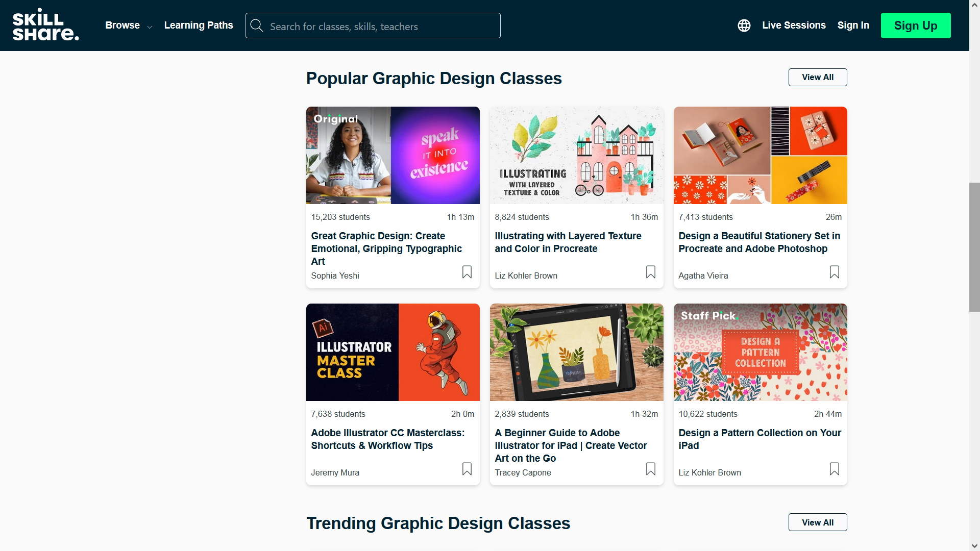Bookmark Design a Pattern Collection class
This screenshot has height=551, width=980.
[x=835, y=469]
